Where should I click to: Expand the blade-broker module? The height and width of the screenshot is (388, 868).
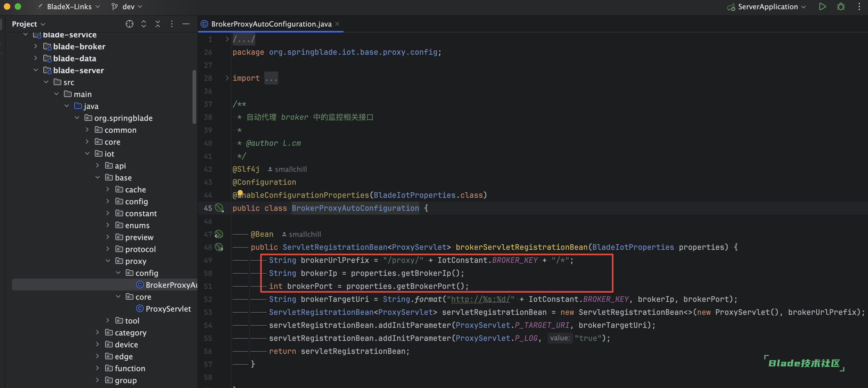(36, 46)
